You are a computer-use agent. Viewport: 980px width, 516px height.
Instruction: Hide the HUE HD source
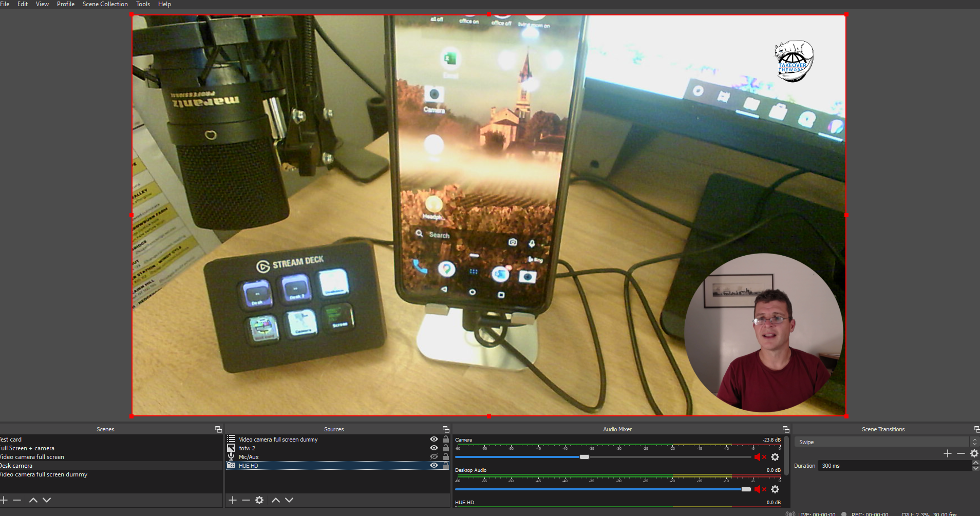(434, 465)
